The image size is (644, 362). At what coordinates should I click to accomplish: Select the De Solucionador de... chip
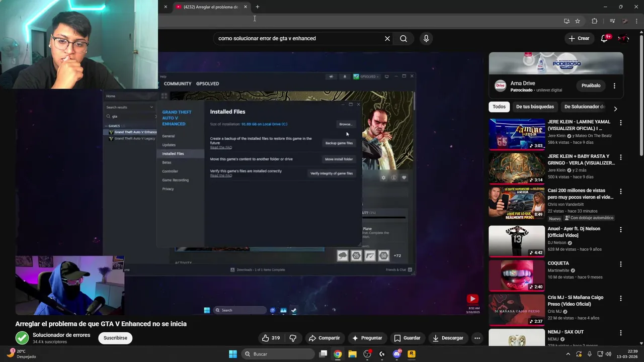(x=584, y=107)
